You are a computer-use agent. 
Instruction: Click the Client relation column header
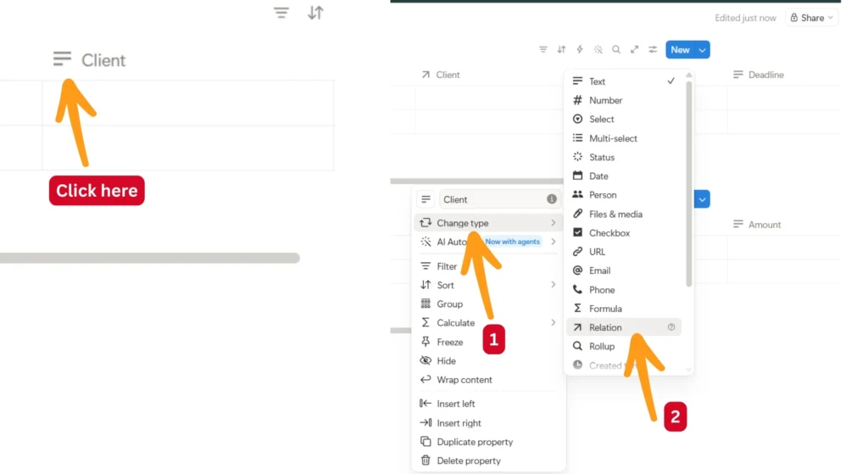[x=441, y=75]
